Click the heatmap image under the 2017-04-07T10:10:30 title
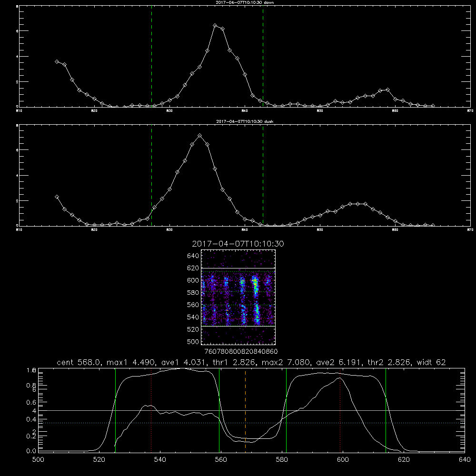 (x=238, y=297)
